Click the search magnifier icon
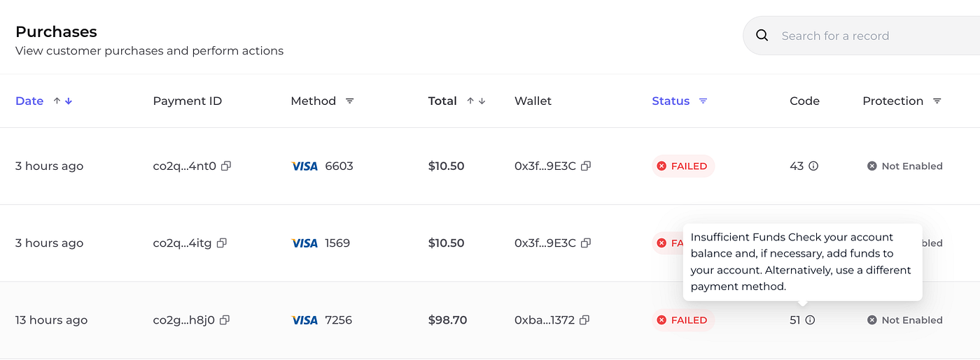Image resolution: width=980 pixels, height=360 pixels. [x=762, y=36]
